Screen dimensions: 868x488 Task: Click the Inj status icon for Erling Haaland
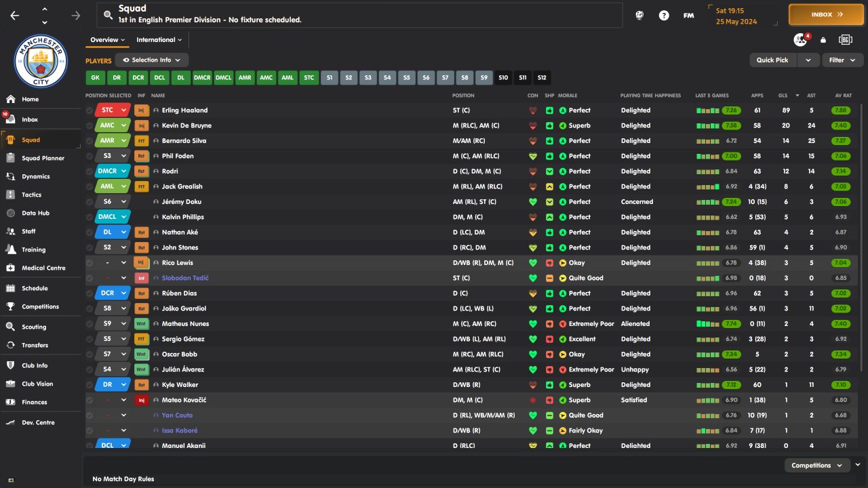142,110
